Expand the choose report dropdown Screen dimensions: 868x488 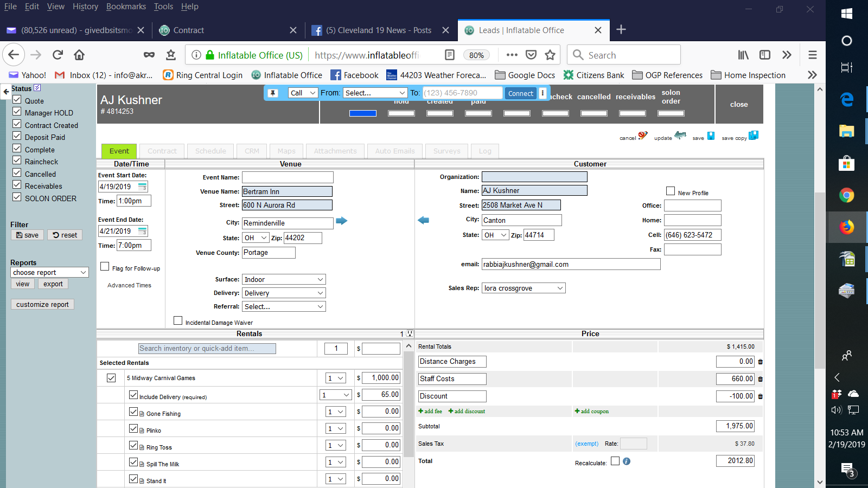tap(49, 273)
